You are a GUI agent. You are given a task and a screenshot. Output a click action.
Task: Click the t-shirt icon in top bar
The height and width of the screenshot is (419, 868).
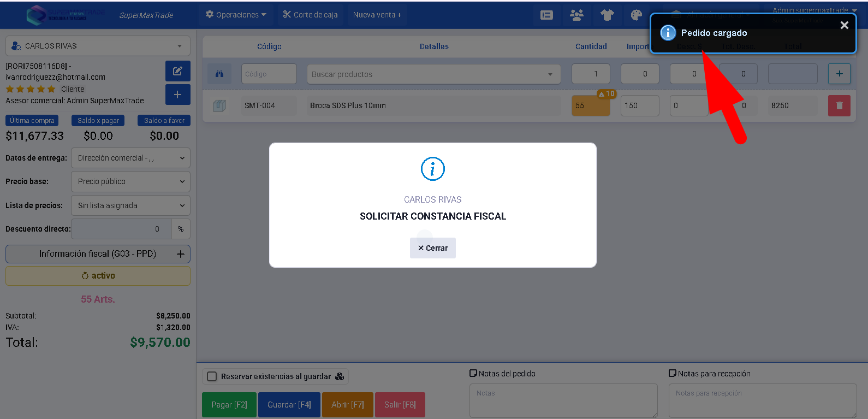pos(607,15)
